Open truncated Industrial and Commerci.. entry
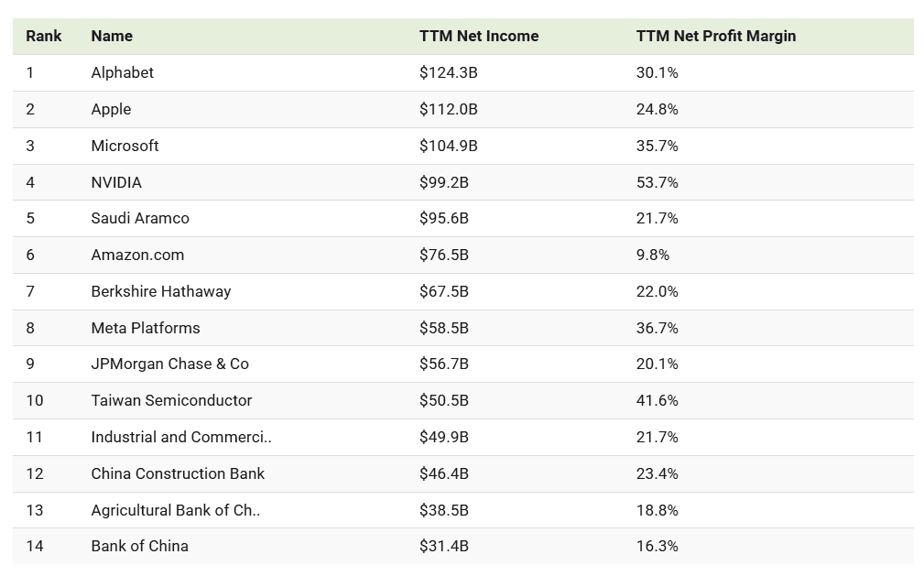The image size is (924, 587). (181, 437)
